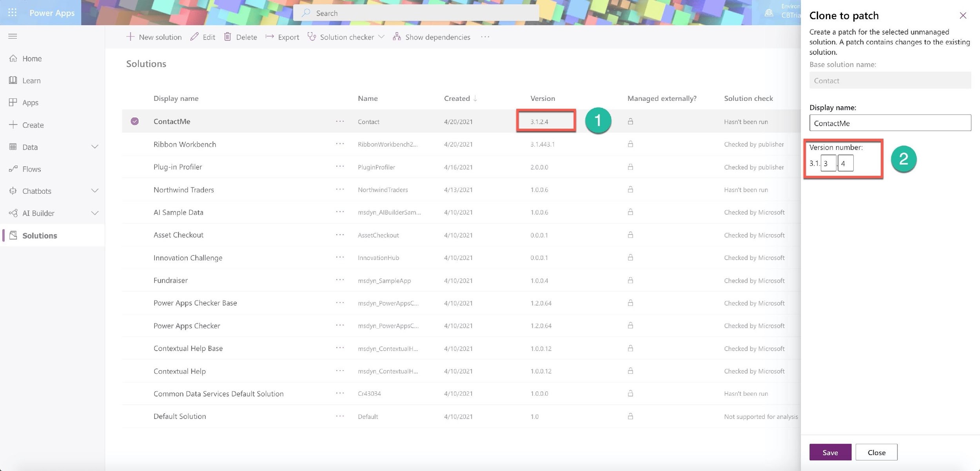Click Solution check column header
Image resolution: width=980 pixels, height=471 pixels.
[748, 98]
